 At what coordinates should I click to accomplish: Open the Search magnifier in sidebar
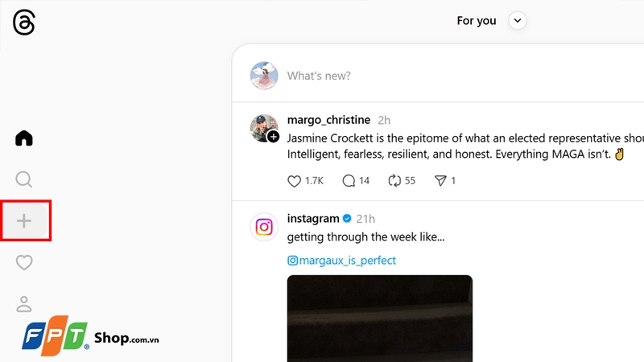[x=24, y=179]
